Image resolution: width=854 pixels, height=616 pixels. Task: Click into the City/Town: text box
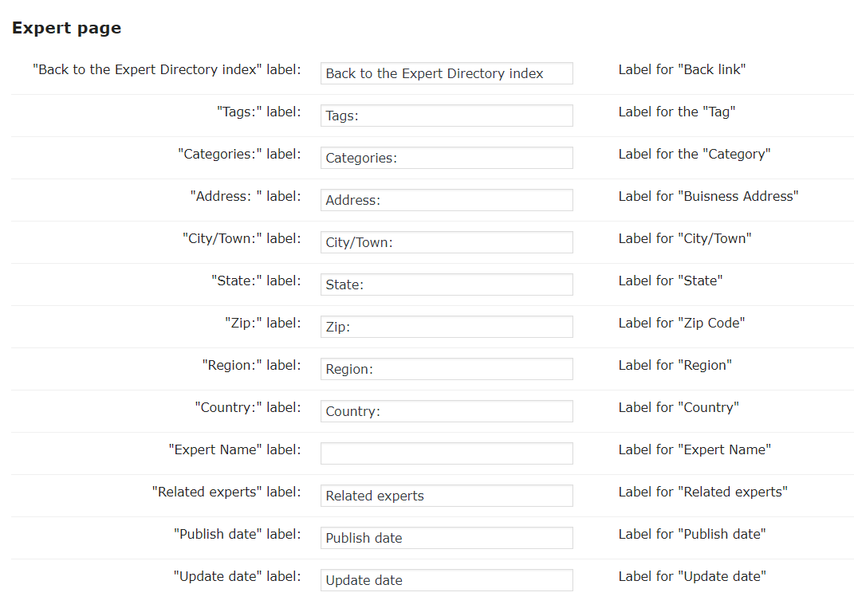coord(447,242)
